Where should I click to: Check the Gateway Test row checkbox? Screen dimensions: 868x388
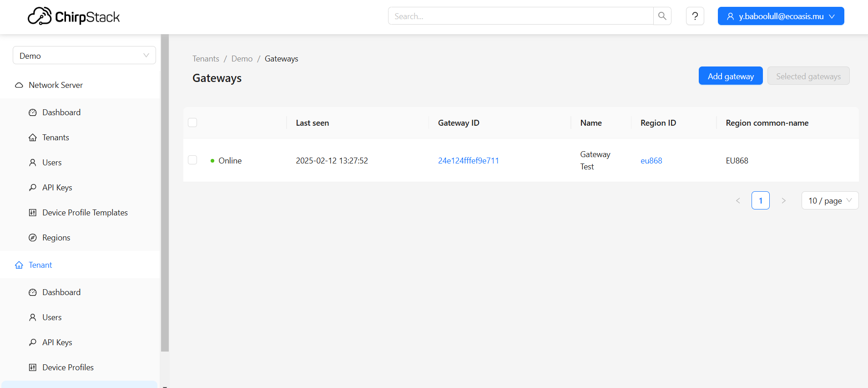(x=192, y=160)
